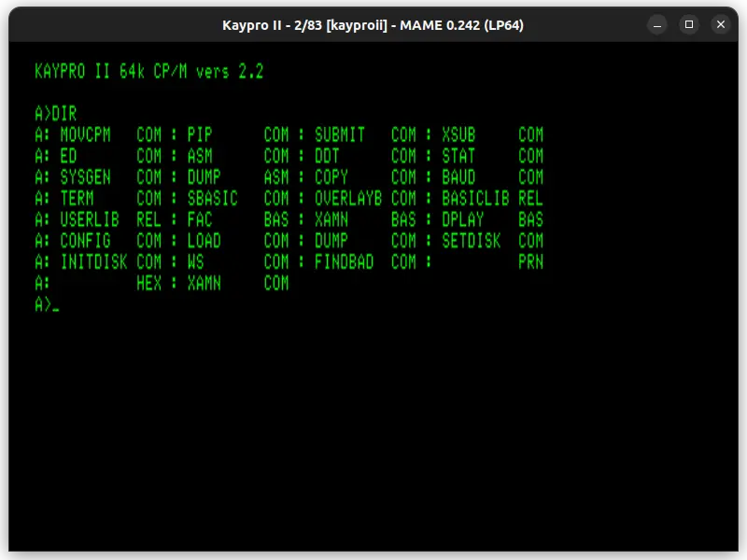
Task: Click the CONFIG.COM directory entry
Action: 84,241
